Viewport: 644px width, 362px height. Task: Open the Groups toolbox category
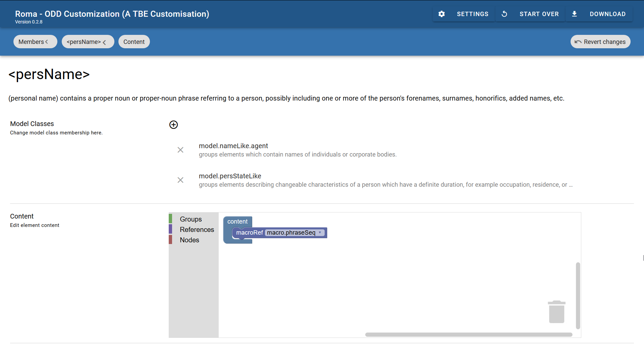tap(191, 219)
